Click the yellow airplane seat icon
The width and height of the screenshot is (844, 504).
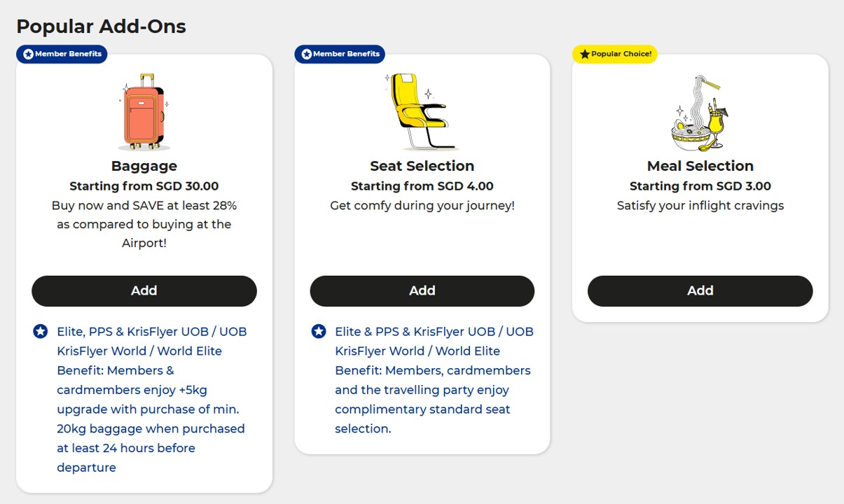click(x=420, y=112)
